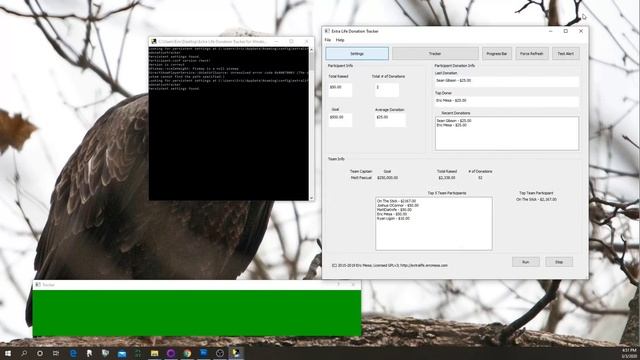Click the Last Donation field
The height and width of the screenshot is (360, 640).
[x=507, y=81]
